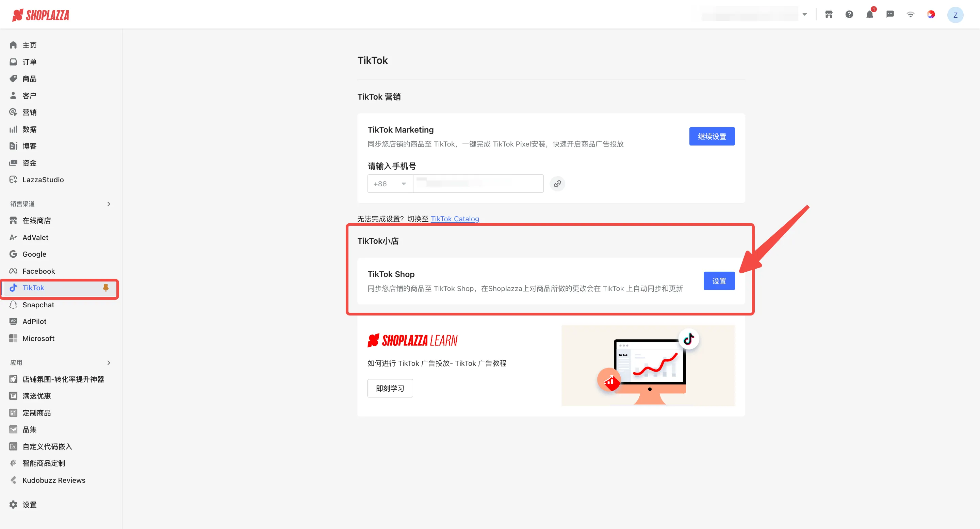This screenshot has width=980, height=529.
Task: Click the phone number input field
Action: [478, 184]
